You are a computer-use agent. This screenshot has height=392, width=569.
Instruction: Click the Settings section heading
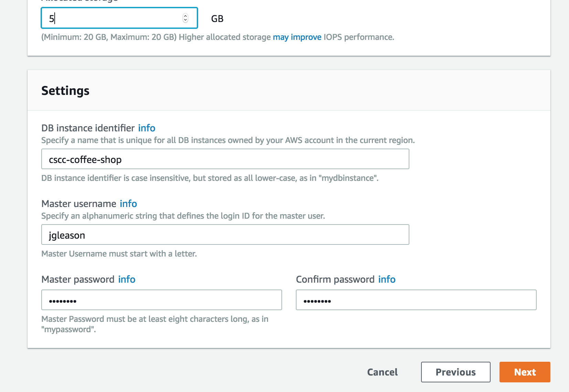pos(65,91)
